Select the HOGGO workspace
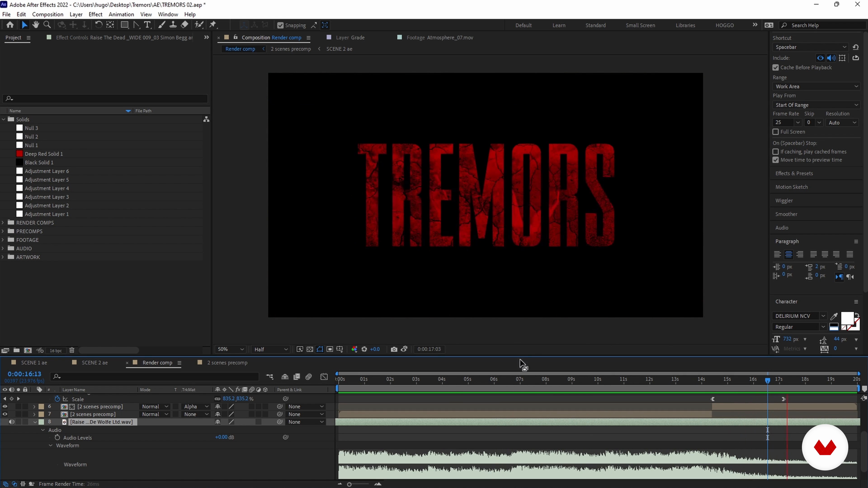868x488 pixels. pyautogui.click(x=724, y=25)
